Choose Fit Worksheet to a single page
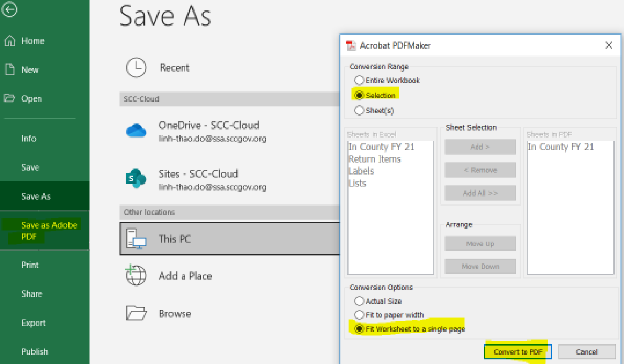Image resolution: width=624 pixels, height=364 pixels. [359, 329]
